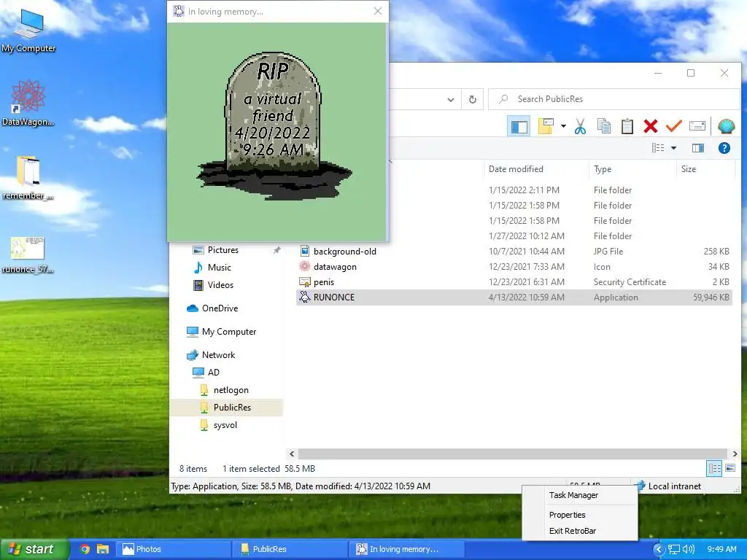Switch to Photos taskbar button
This screenshot has height=560, width=747.
tap(174, 549)
